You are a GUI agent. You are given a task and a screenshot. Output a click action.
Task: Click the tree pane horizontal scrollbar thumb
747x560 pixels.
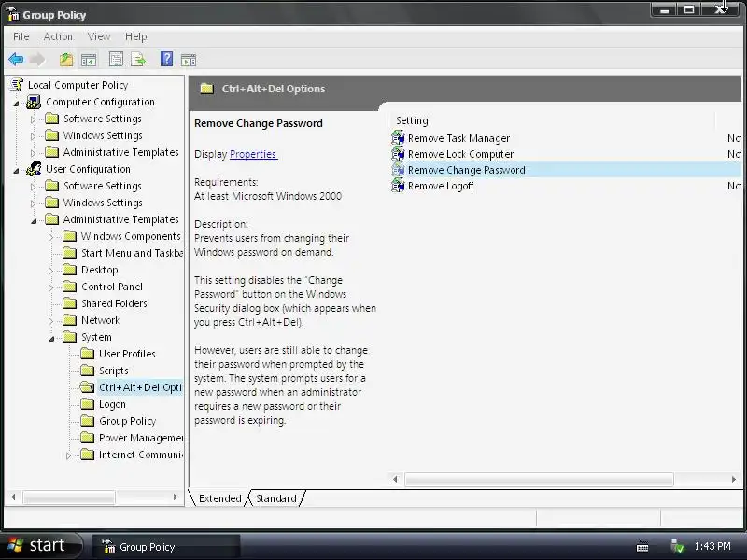coord(69,497)
